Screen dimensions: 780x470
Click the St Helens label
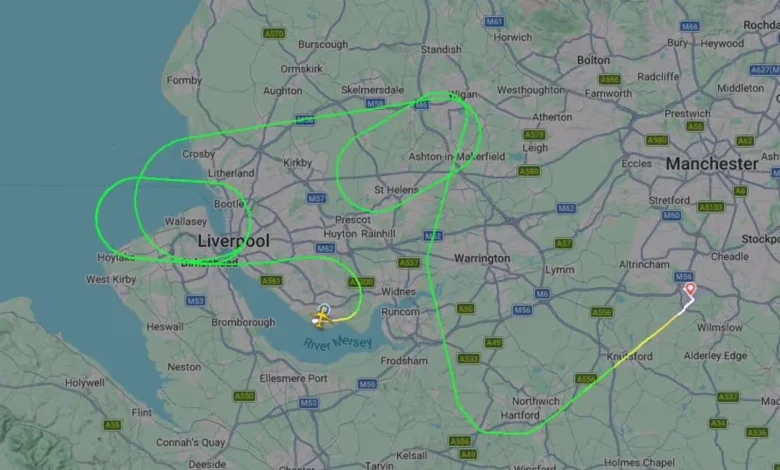396,189
